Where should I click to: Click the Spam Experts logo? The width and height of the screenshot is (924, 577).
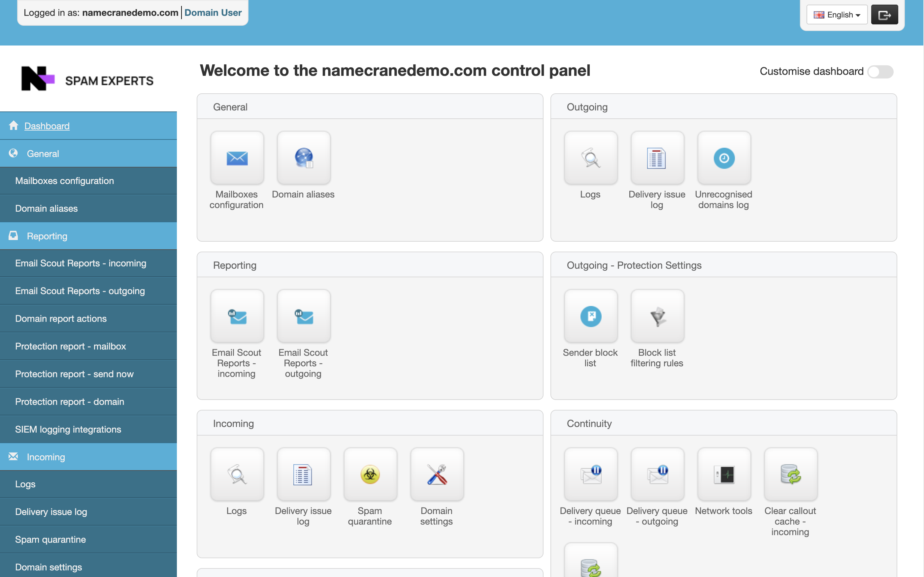click(87, 79)
